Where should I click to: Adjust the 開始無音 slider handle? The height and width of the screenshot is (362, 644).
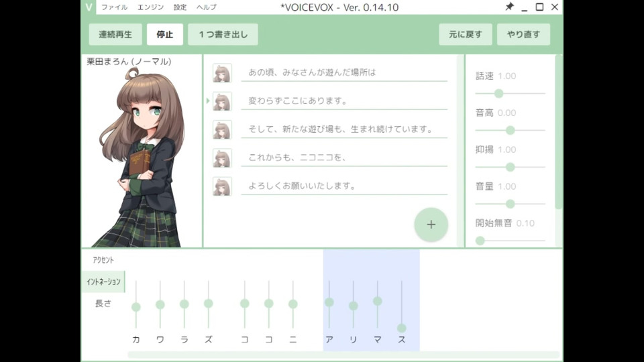point(480,241)
